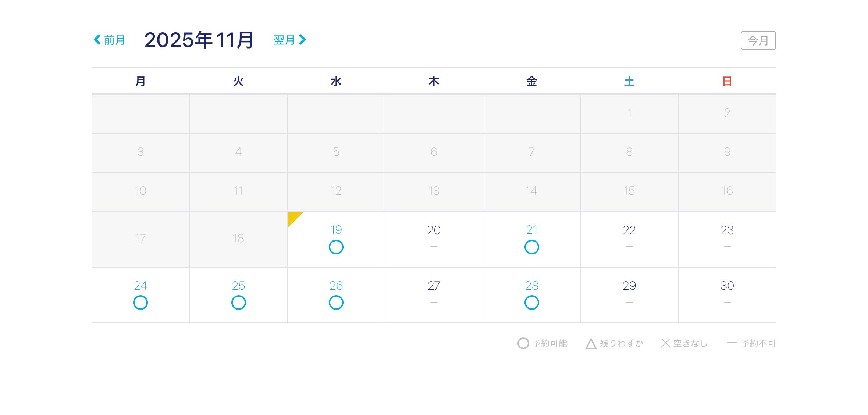Click the 土 Saturday column header
The width and height of the screenshot is (868, 415).
pyautogui.click(x=629, y=81)
